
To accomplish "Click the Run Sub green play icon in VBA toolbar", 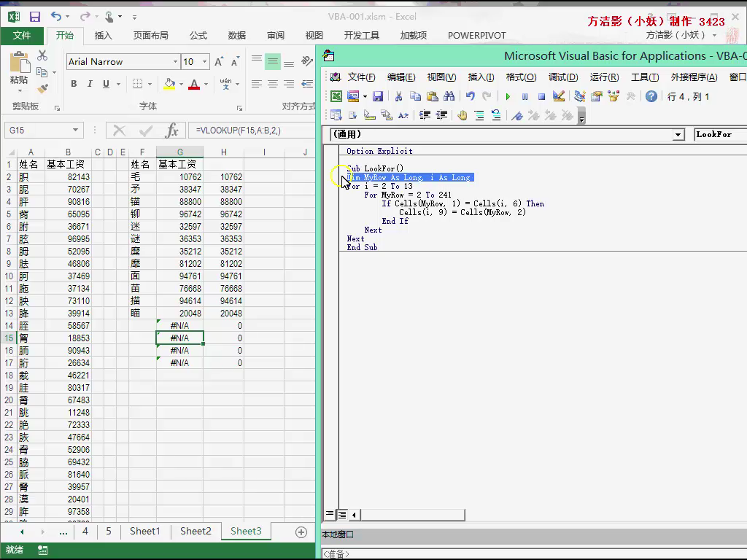I will pyautogui.click(x=508, y=97).
